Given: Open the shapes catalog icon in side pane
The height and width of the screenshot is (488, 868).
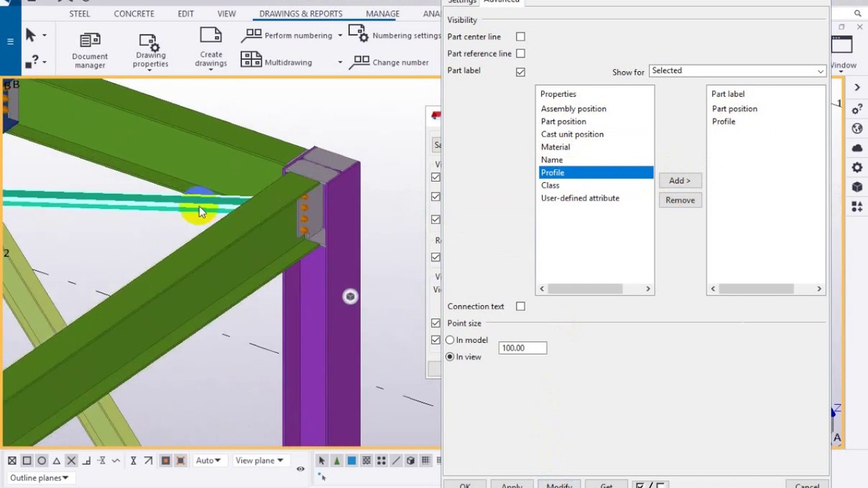Looking at the screenshot, I should click(x=857, y=207).
